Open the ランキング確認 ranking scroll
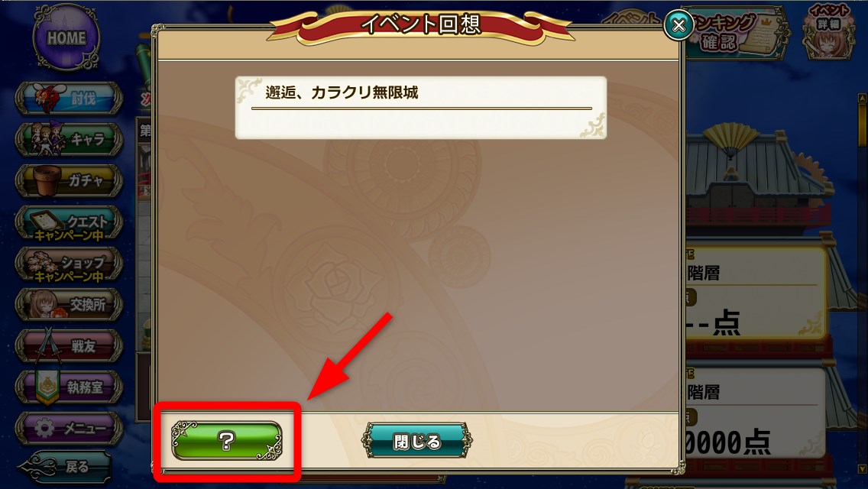Screen dimensions: 868x489 pyautogui.click(x=737, y=33)
